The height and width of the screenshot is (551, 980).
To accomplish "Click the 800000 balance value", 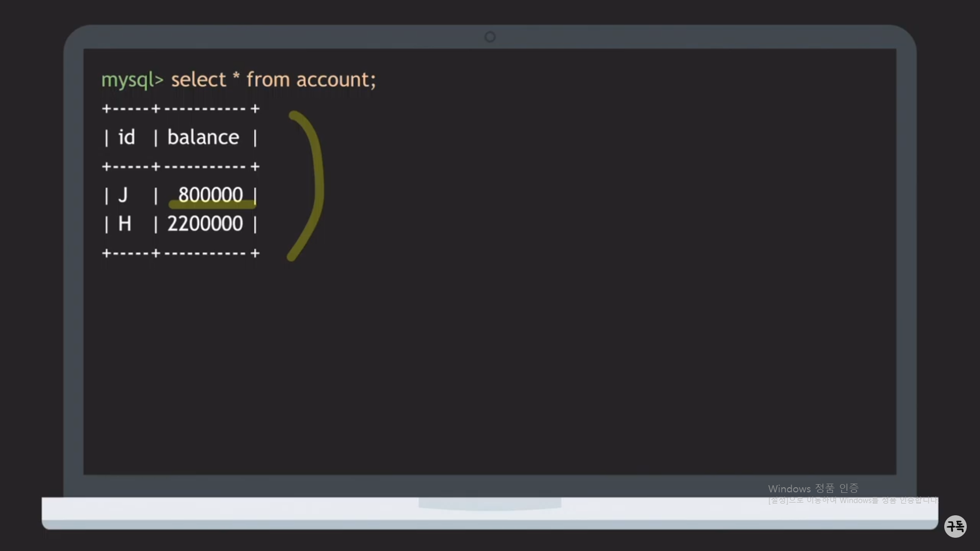I will 210,194.
